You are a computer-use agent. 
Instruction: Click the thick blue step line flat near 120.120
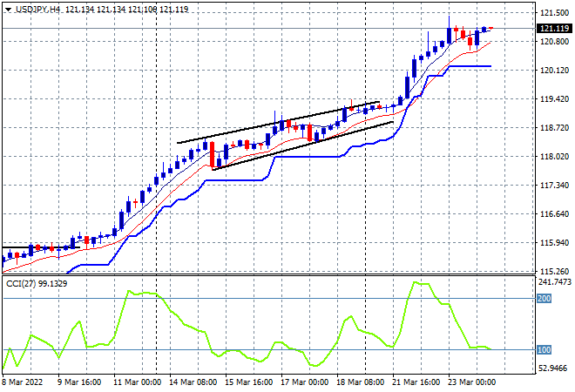coord(470,66)
